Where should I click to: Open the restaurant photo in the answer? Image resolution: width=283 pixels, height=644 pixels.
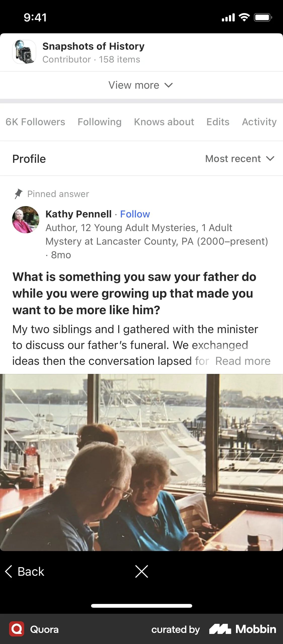click(x=141, y=462)
